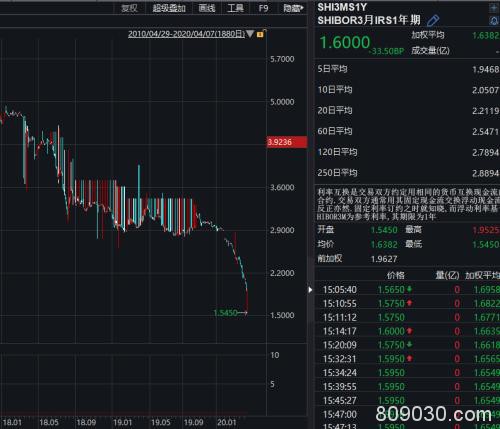Select the 5日平均 row
Image resolution: width=500 pixels, height=429 pixels.
tap(407, 69)
